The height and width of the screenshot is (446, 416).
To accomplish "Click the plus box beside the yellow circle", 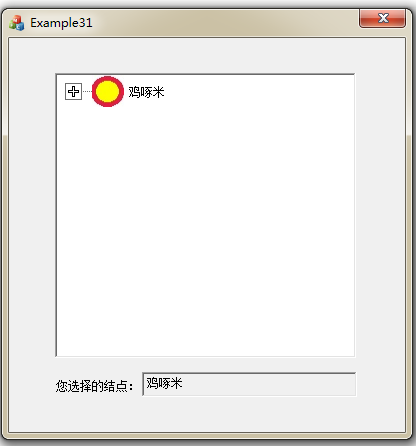I will point(73,91).
